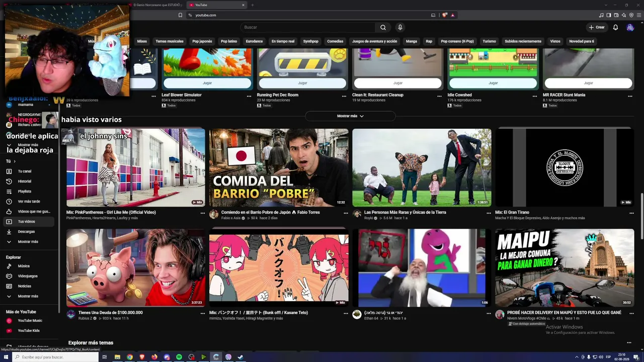This screenshot has width=644, height=362.
Task: Click the YouTube search input field
Action: coord(307,27)
